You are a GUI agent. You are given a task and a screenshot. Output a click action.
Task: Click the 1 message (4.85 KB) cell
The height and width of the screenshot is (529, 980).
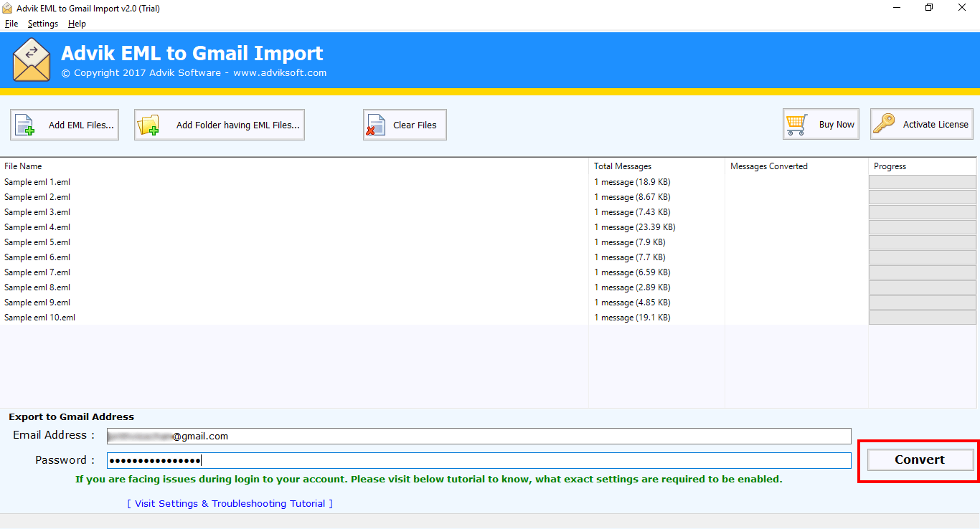click(x=632, y=302)
